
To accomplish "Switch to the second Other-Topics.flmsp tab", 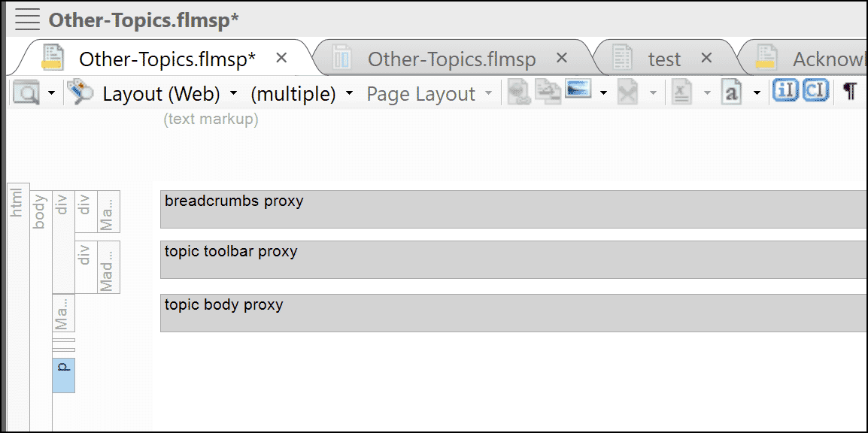I will point(451,58).
